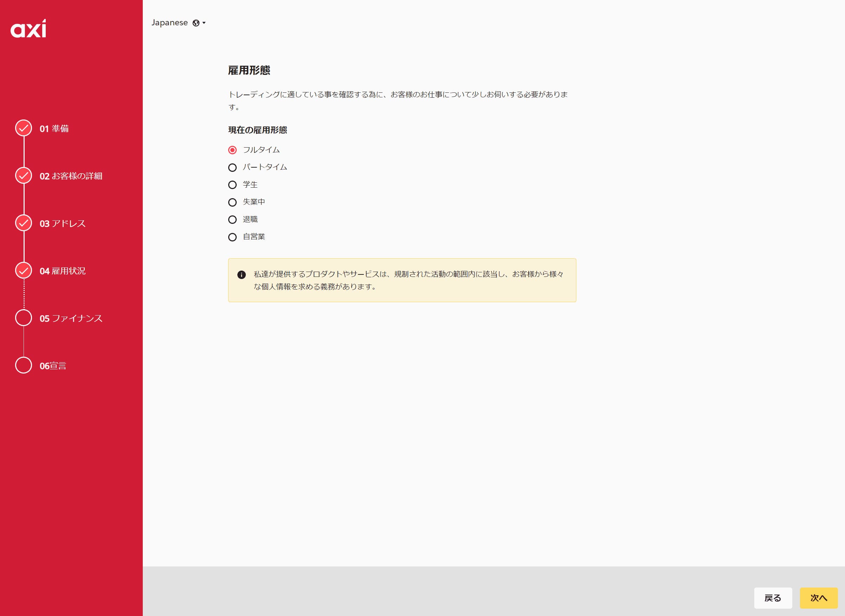
Task: Click the yellow notice text about 個人情報
Action: [409, 280]
